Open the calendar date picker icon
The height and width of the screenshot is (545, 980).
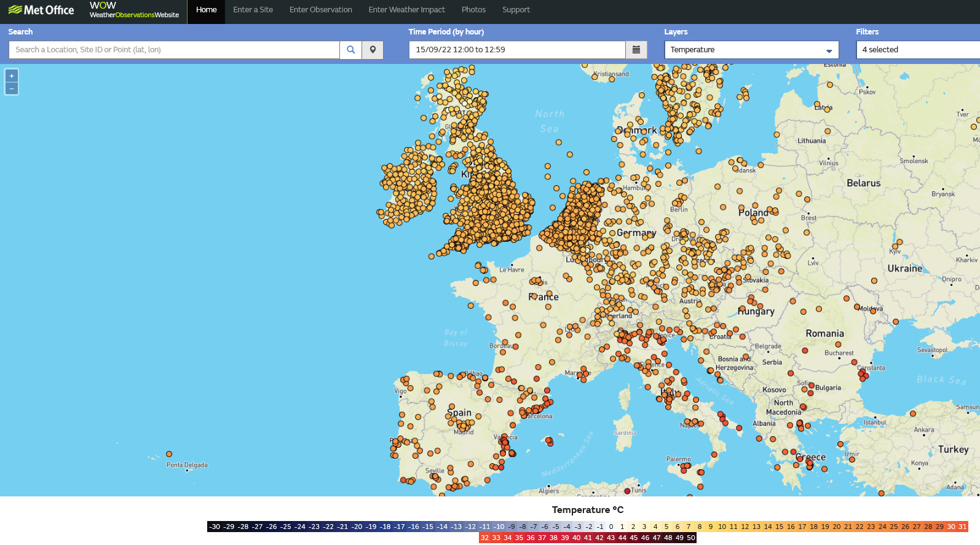point(636,50)
